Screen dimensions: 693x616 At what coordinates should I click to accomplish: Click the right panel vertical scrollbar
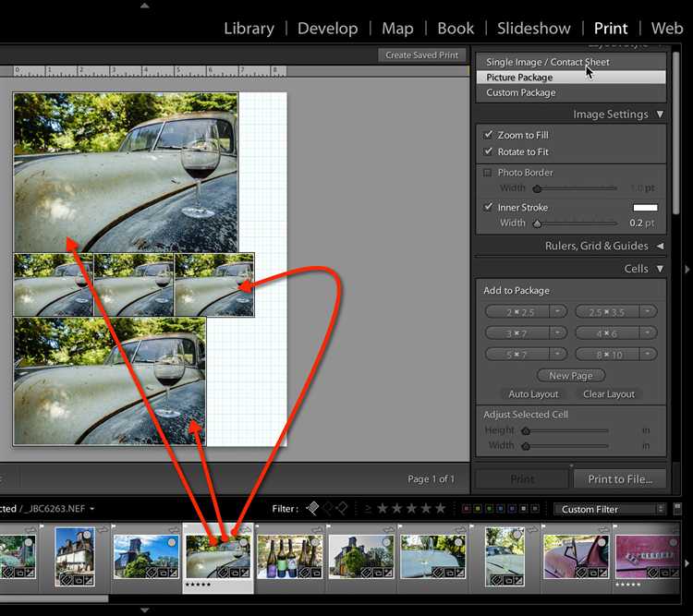675,134
